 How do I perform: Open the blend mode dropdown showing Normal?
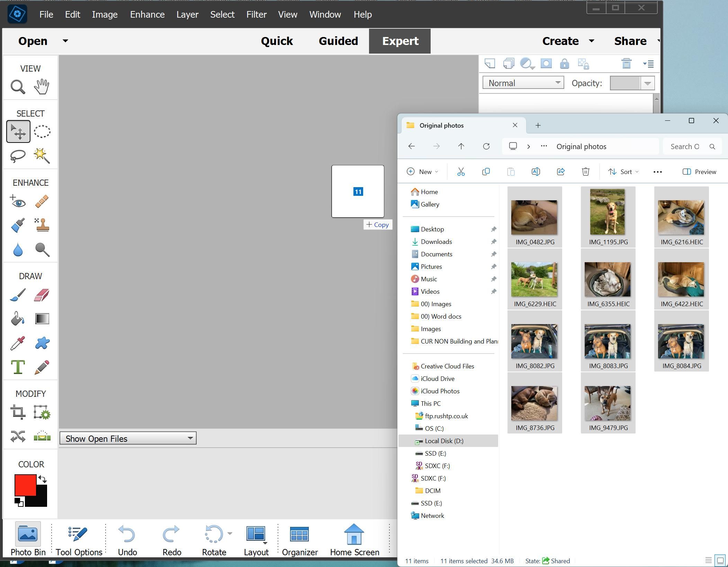(522, 83)
